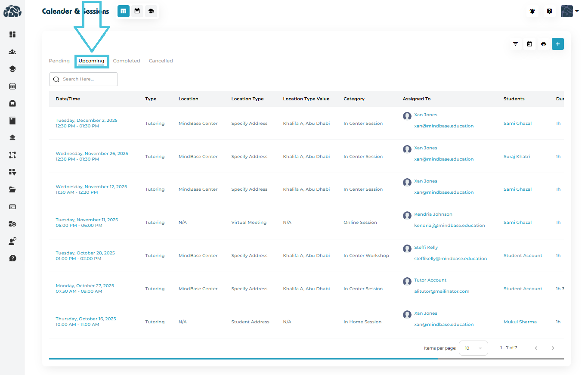
Task: Open student Mukul Sharma's link
Action: pos(520,322)
